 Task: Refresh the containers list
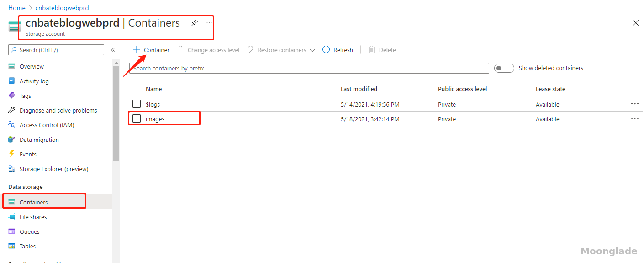[x=338, y=50]
